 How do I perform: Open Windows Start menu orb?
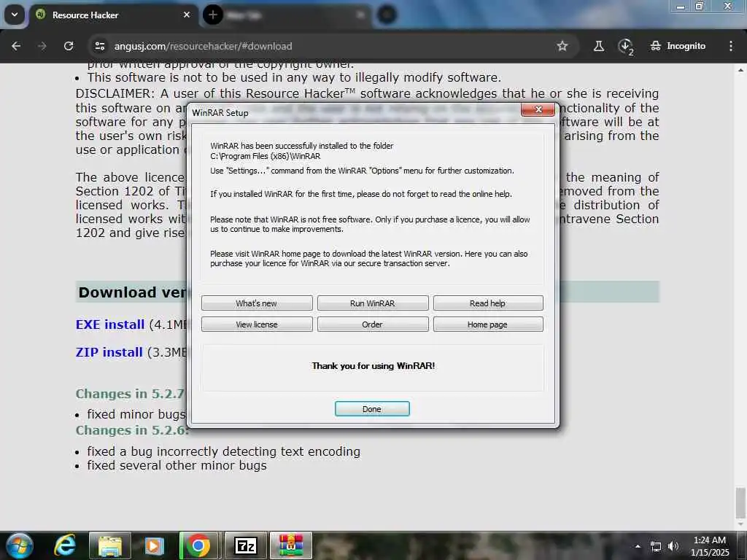point(19,545)
